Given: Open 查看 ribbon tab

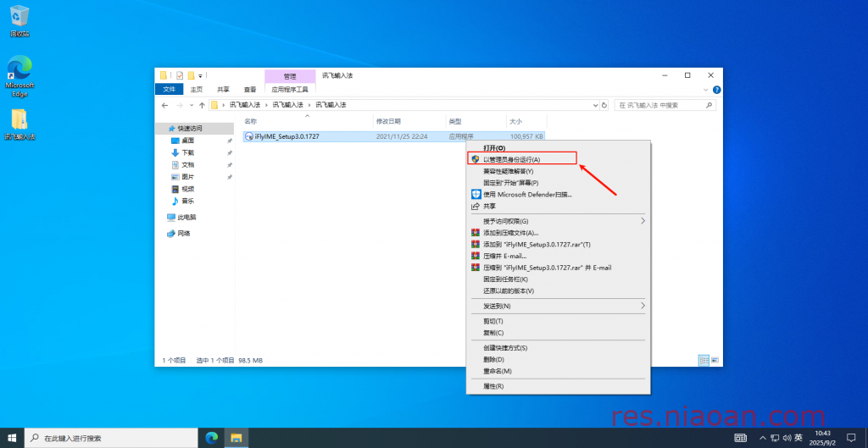Looking at the screenshot, I should pos(250,90).
